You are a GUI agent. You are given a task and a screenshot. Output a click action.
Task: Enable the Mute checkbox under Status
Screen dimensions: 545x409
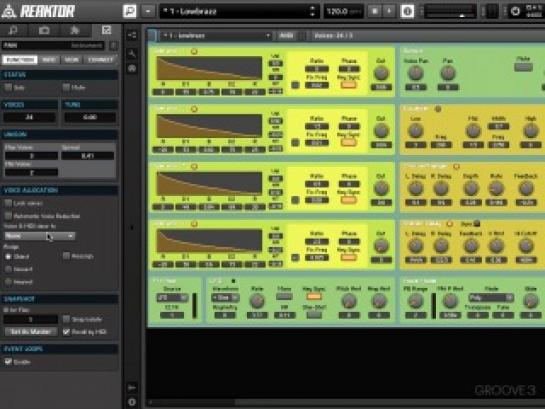(66, 87)
